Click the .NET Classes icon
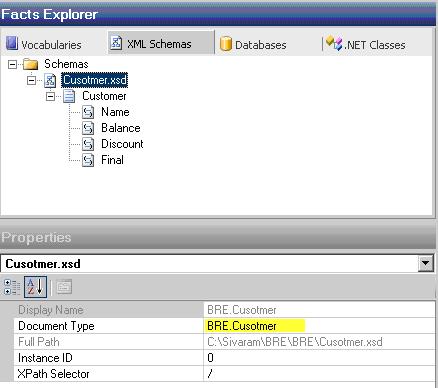The image size is (438, 388). (334, 44)
